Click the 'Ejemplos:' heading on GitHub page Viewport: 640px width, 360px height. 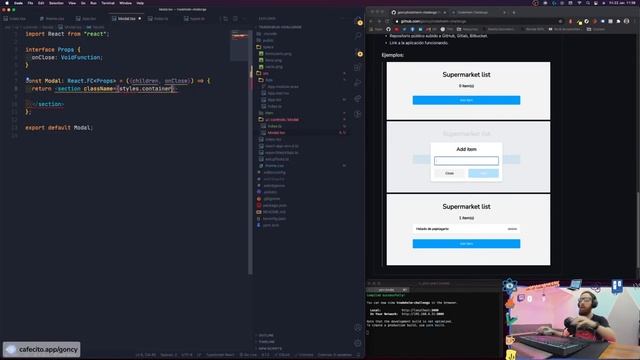point(393,55)
